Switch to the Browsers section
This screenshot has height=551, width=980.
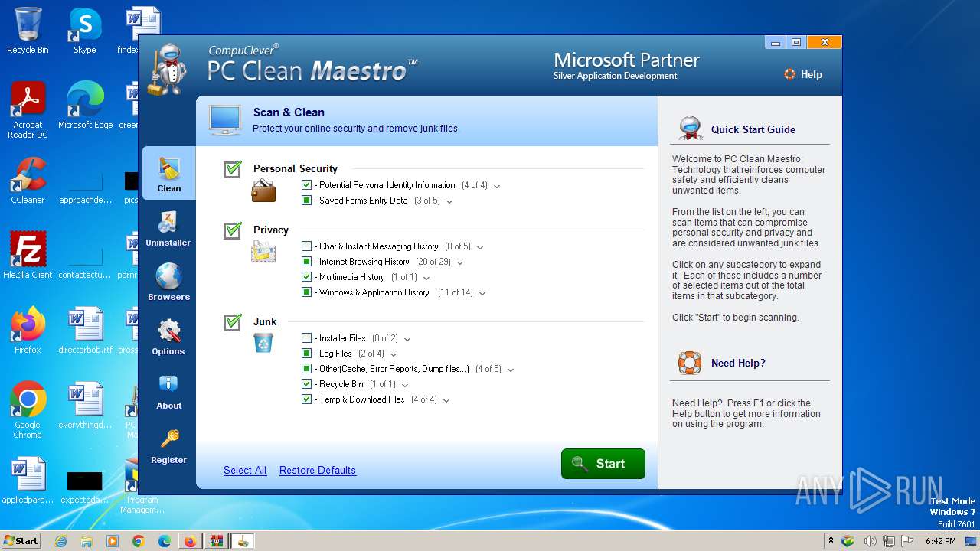click(x=168, y=283)
